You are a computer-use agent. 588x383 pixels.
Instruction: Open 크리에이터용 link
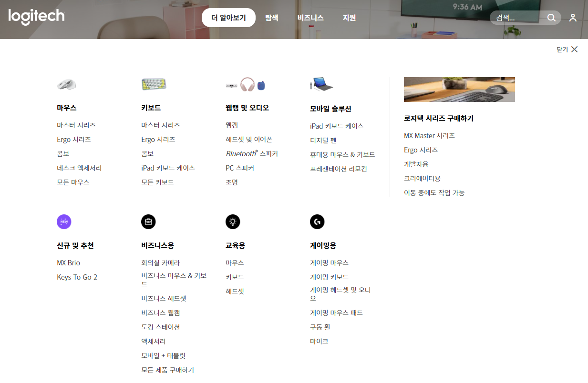(423, 178)
